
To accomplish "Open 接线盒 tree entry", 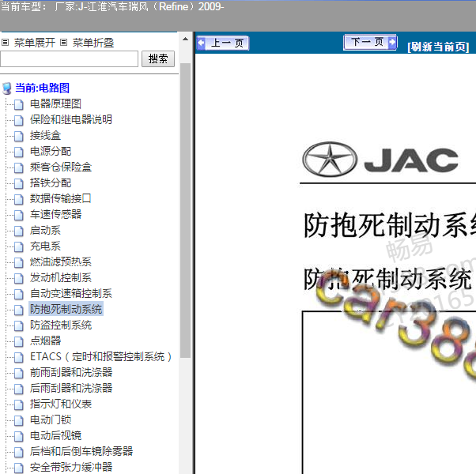I will [x=45, y=135].
